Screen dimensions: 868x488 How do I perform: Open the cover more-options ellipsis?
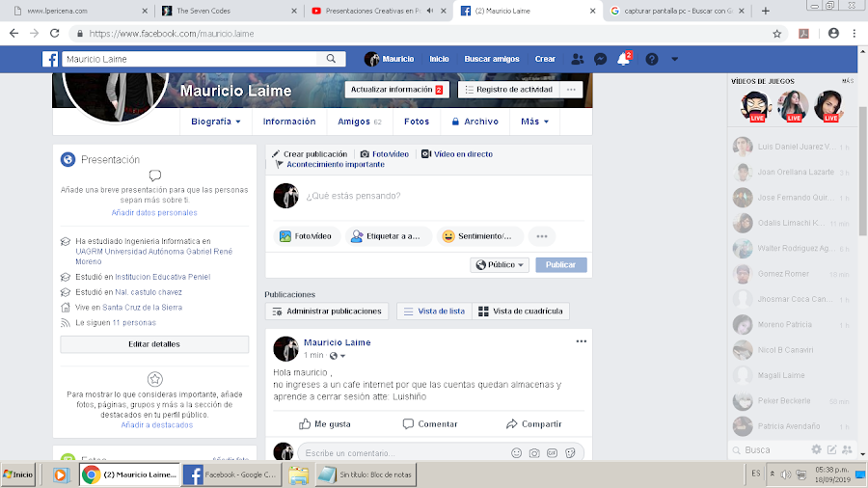point(571,90)
